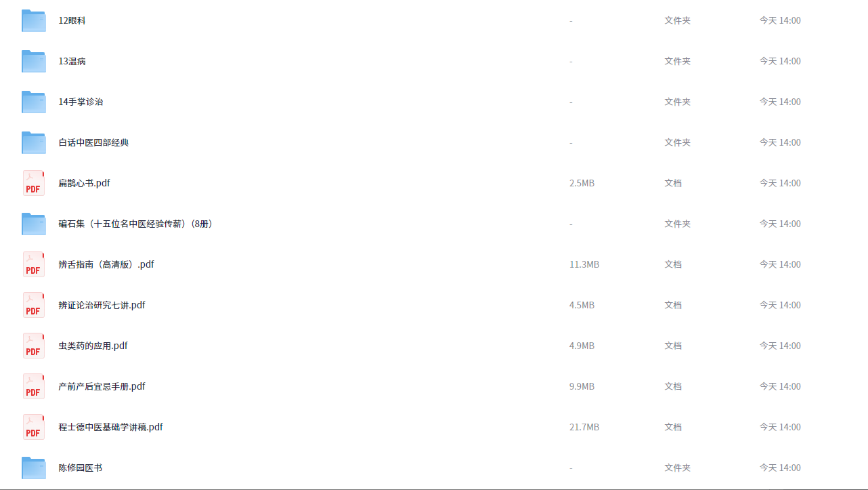Click the 21.7MB size of 程士德中医基础学讲稿
868x490 pixels.
point(584,427)
